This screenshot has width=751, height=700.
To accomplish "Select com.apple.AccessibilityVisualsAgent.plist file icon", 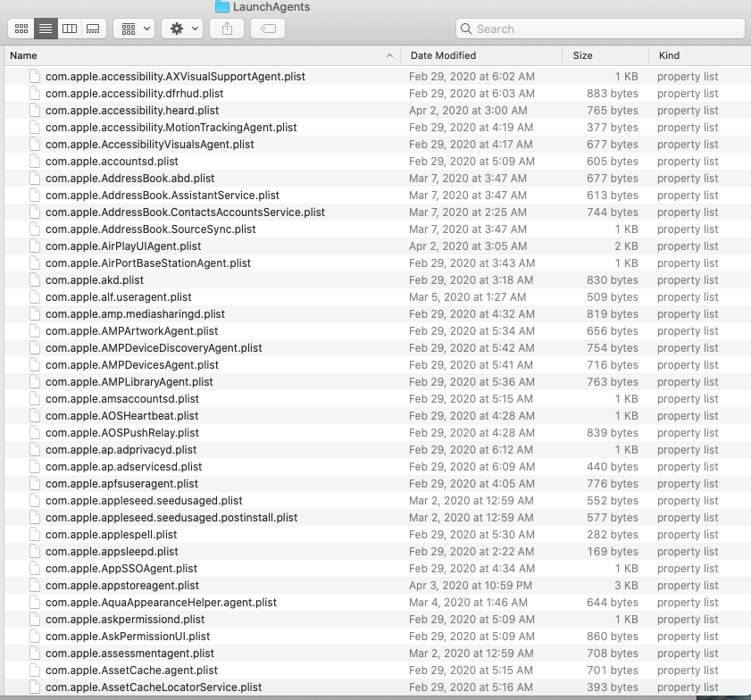I will (35, 145).
